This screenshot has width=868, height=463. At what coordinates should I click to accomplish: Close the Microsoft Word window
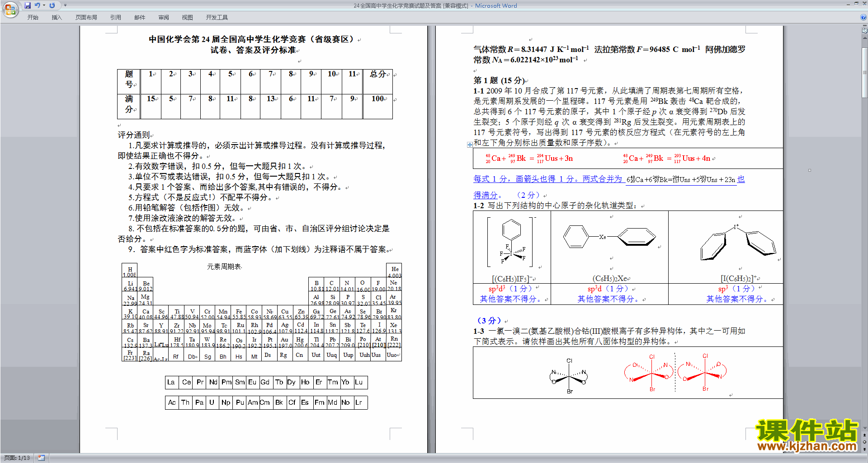pyautogui.click(x=864, y=4)
